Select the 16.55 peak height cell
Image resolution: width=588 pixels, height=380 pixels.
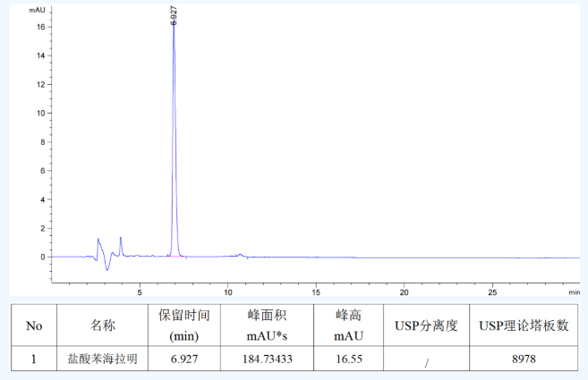click(x=347, y=359)
